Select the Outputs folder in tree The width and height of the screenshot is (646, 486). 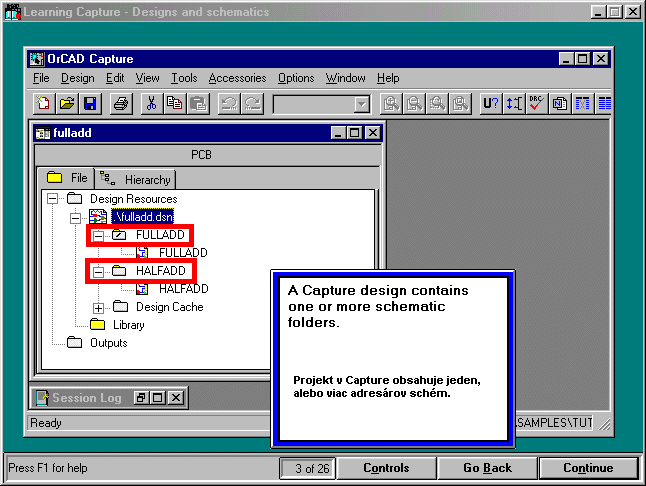pyautogui.click(x=108, y=343)
